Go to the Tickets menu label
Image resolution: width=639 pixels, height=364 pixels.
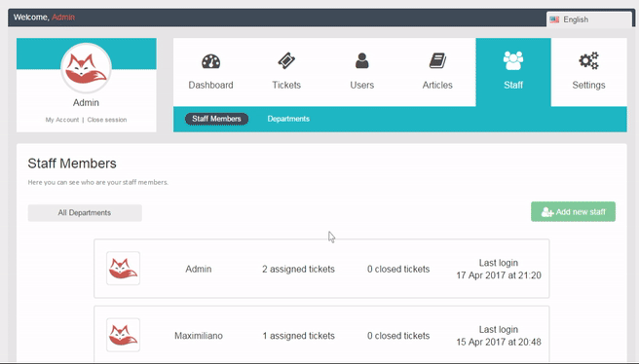pos(286,85)
